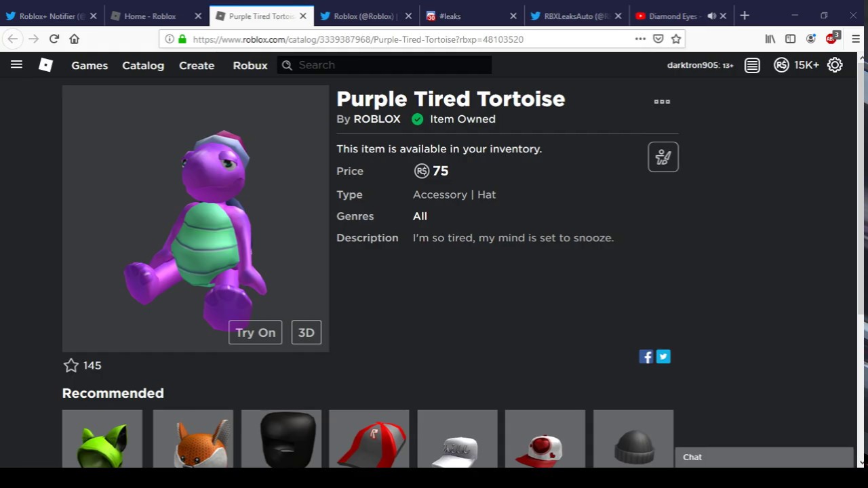
Task: Focus the Roblox search field
Action: pos(384,65)
